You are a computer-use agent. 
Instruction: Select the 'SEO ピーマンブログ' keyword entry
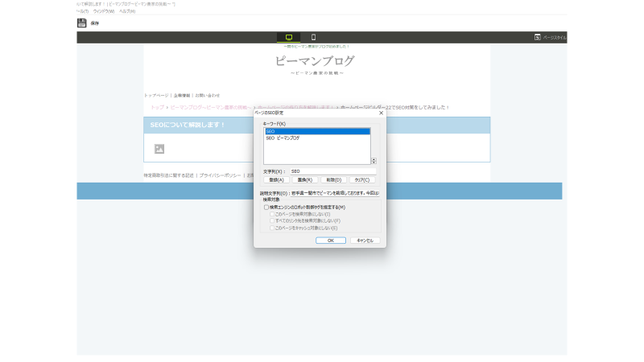283,138
